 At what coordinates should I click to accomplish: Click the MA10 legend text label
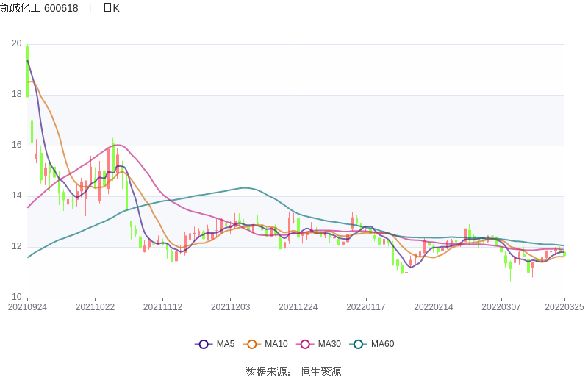click(276, 344)
